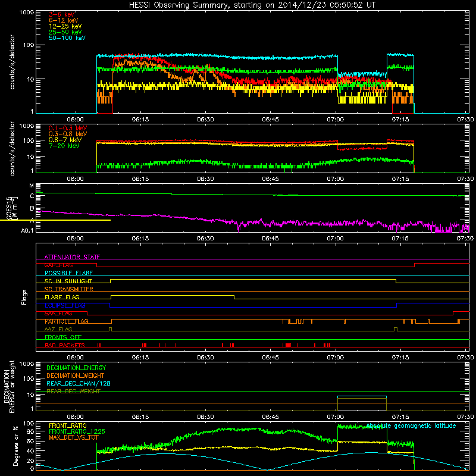Click the GOES15 axis label
476x476 pixels.
pos(9,208)
